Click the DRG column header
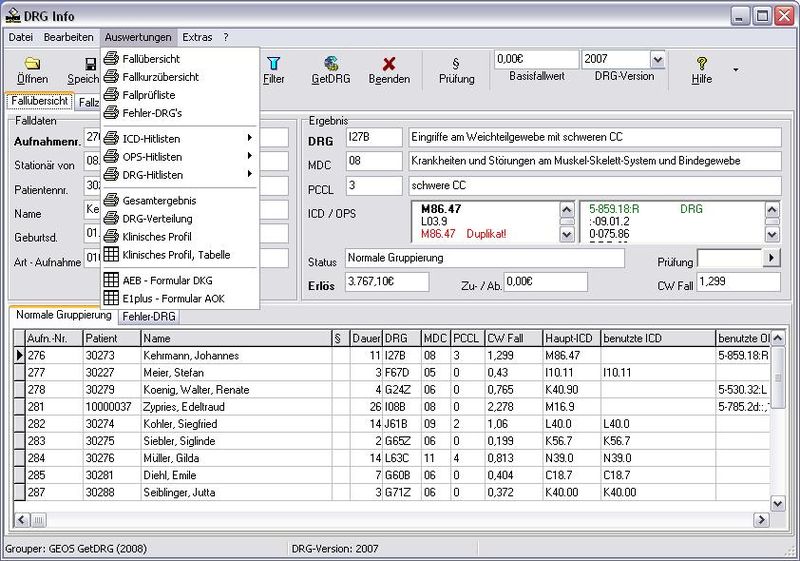 click(x=396, y=338)
